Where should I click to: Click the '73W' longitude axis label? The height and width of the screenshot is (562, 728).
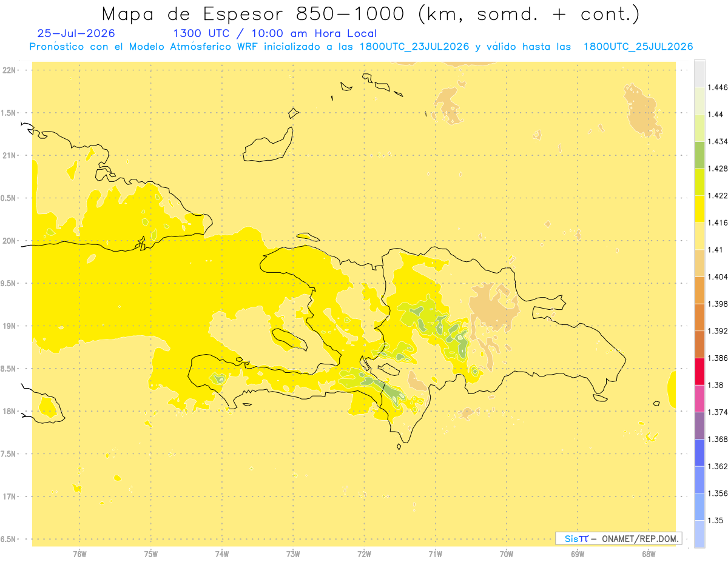(293, 553)
